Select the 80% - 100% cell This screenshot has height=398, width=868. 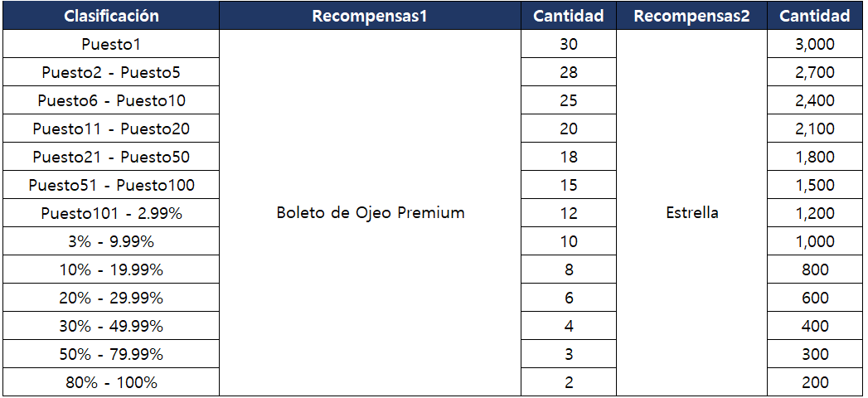(x=111, y=382)
